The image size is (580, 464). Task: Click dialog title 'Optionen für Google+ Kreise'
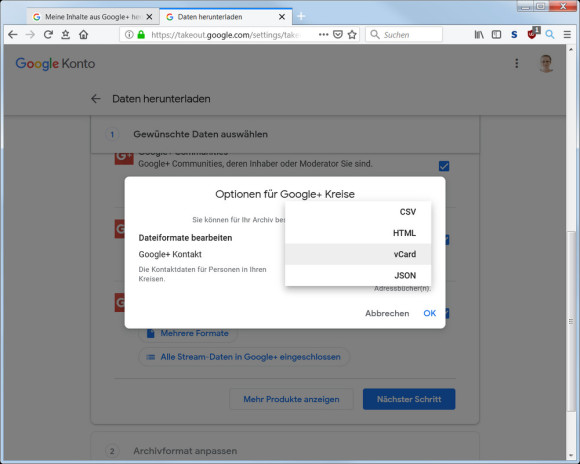(x=285, y=194)
